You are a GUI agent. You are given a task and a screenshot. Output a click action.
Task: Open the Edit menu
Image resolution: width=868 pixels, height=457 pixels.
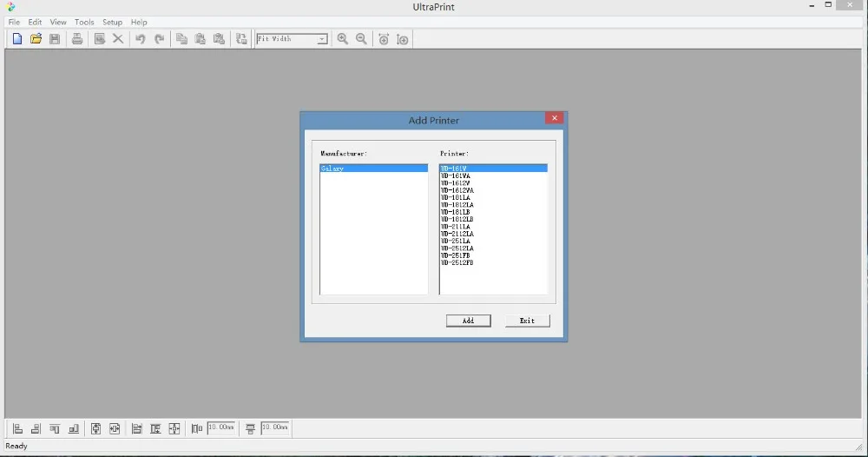(35, 23)
